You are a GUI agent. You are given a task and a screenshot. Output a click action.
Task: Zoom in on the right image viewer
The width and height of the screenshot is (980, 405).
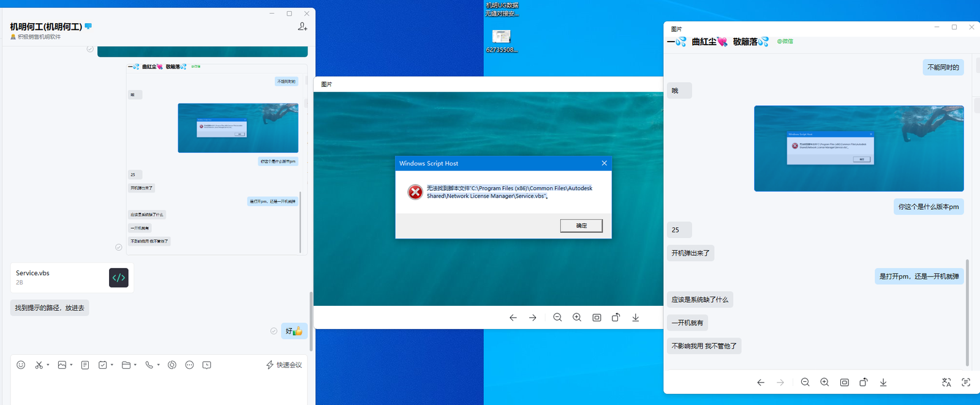coord(824,382)
